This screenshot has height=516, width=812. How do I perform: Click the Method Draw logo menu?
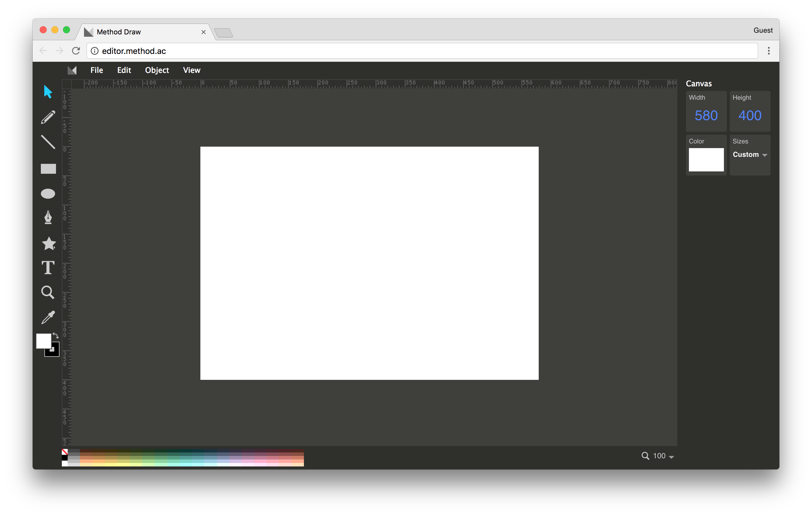[72, 70]
